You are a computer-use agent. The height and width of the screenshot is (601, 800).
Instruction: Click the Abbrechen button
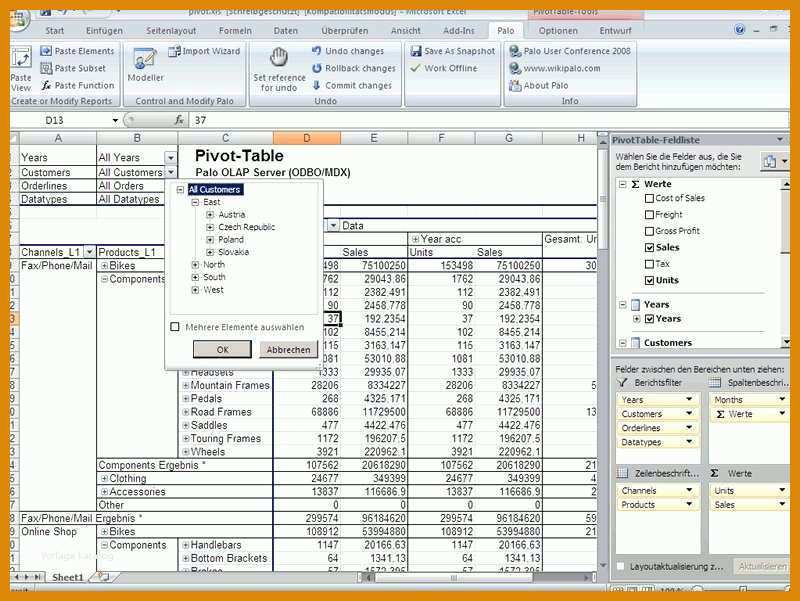(x=288, y=349)
